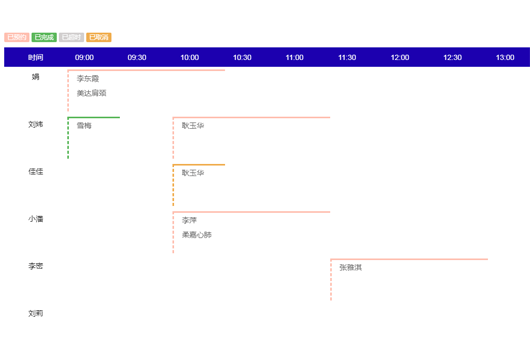Open the green 雪梅 completed appointment
This screenshot has width=530, height=360.
pyautogui.click(x=94, y=138)
